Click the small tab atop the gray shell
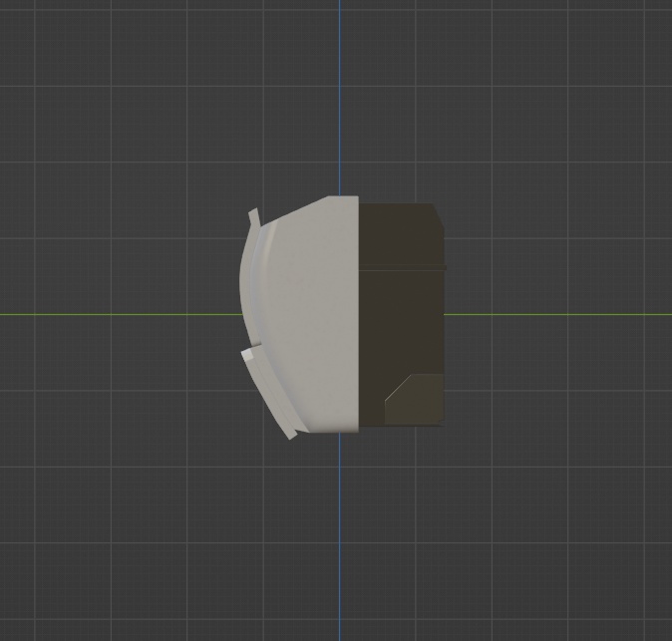The image size is (672, 641). click(254, 217)
